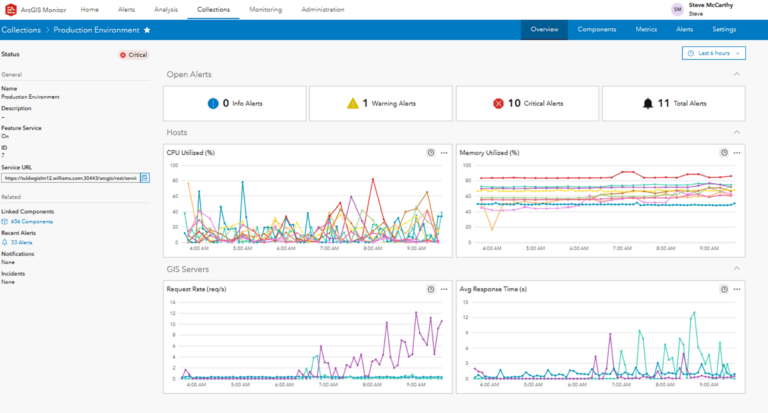The image size is (768, 413).
Task: Click the ArcGIS Monitor logo icon
Action: tap(10, 9)
